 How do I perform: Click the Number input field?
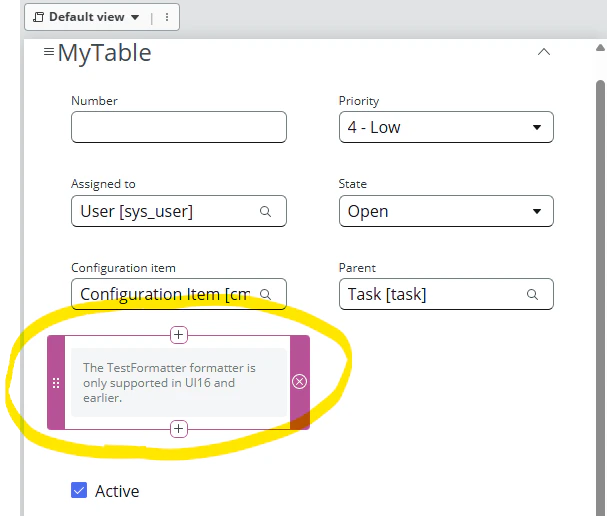[x=179, y=127]
